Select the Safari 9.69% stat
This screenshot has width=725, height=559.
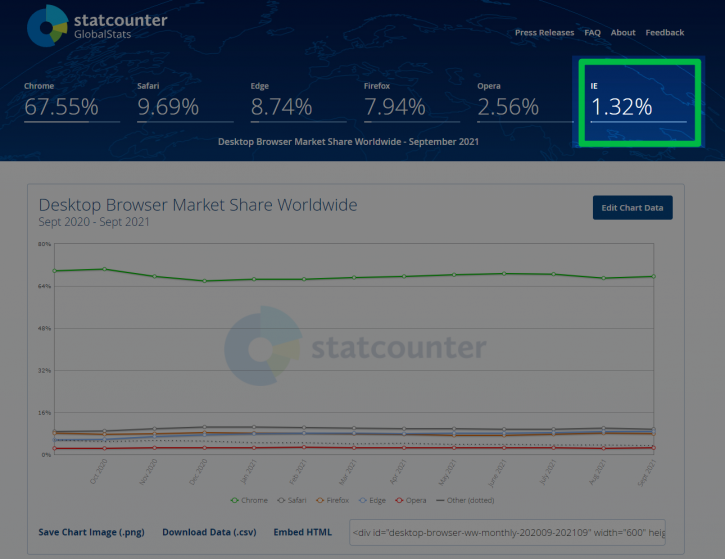pos(185,102)
